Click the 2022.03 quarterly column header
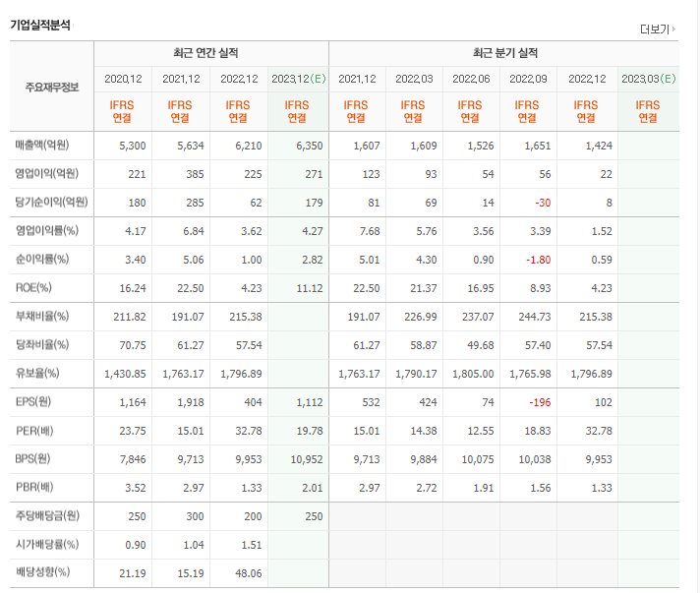 coord(414,79)
